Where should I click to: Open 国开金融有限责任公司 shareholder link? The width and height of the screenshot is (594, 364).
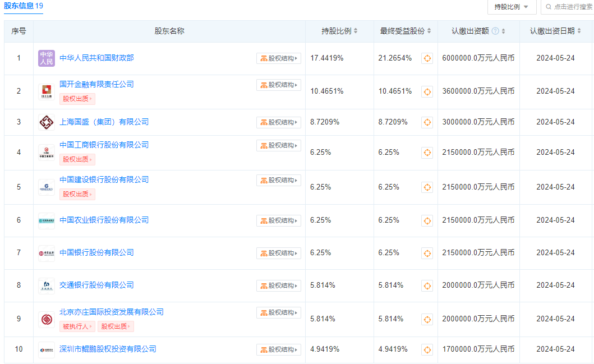[x=96, y=85]
